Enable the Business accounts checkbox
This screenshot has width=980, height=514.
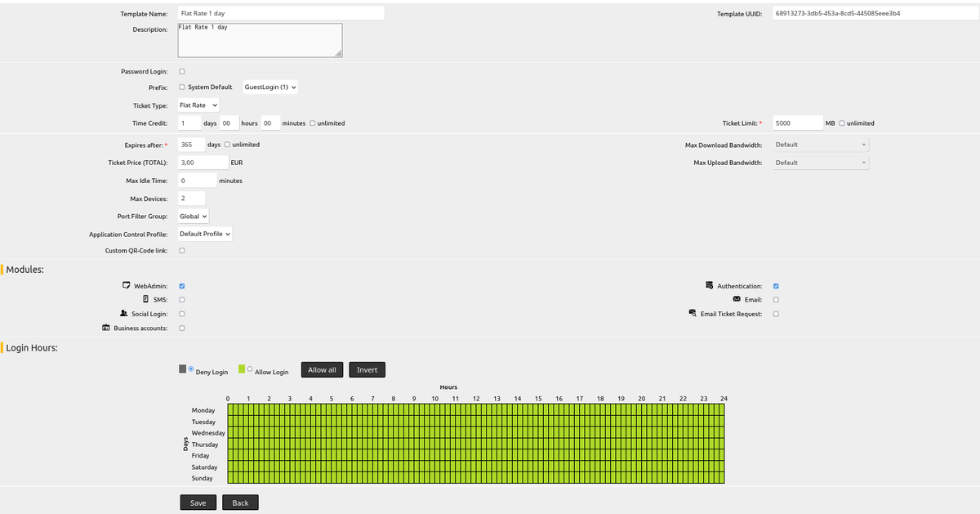pos(181,328)
